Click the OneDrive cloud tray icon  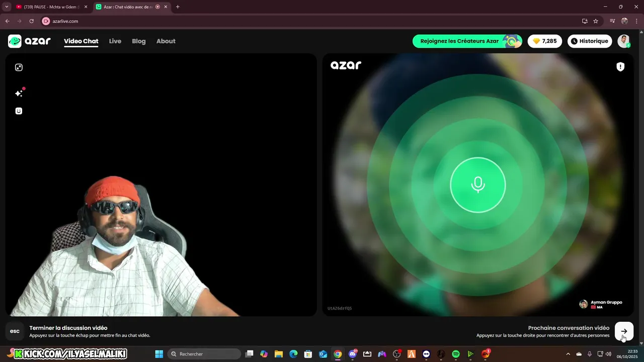(579, 354)
